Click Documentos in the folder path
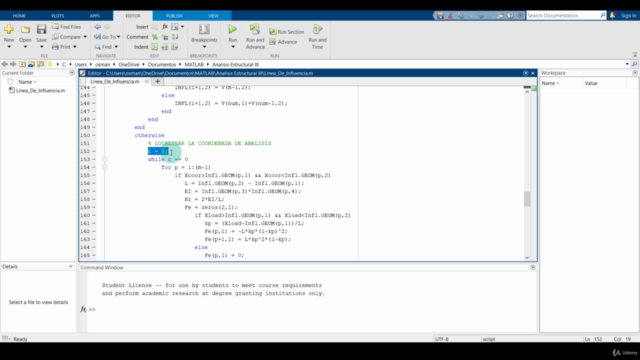 click(x=162, y=64)
